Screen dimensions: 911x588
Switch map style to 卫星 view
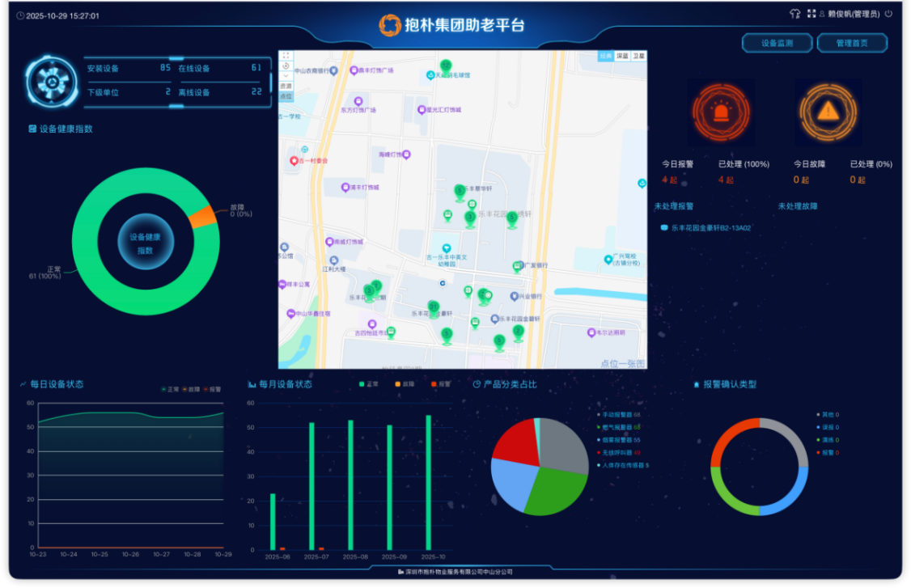[x=639, y=56]
